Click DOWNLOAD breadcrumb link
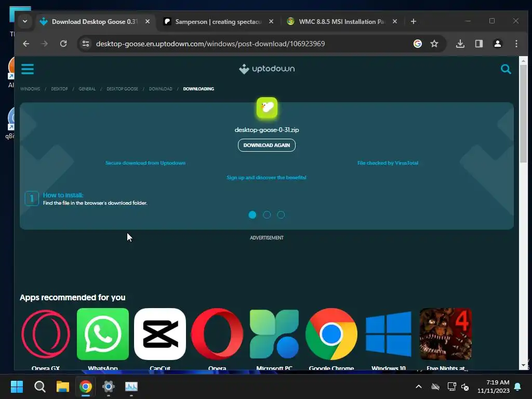 (x=161, y=89)
